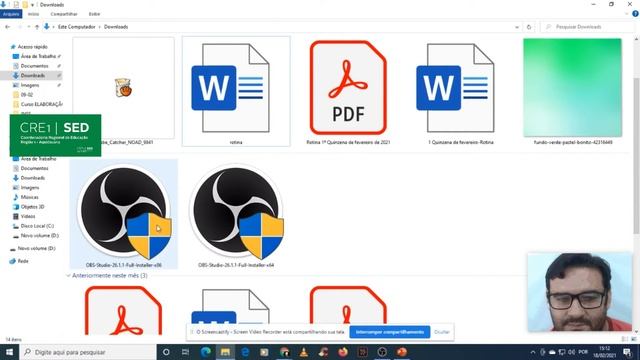Open Microsoft Edge on the taskbar
640x360 pixels.
(206, 352)
